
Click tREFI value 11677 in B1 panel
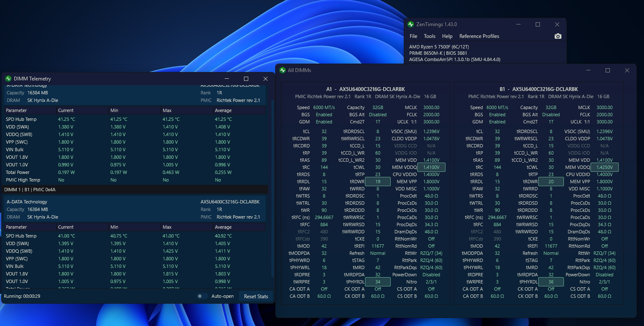tap(551, 246)
